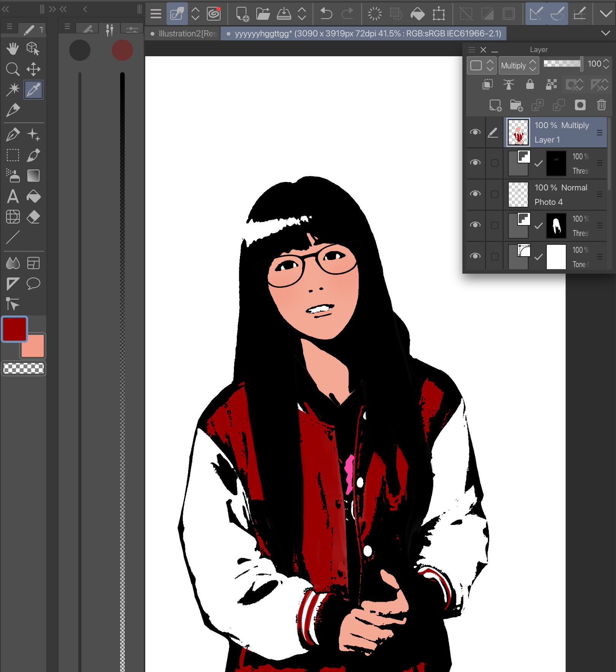Select the Auto Select magic wand tool
Image resolution: width=616 pixels, height=672 pixels.
coord(13,90)
